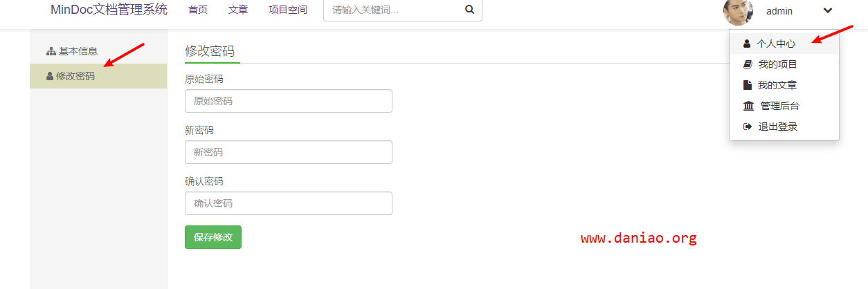Expand the admin dropdown chevron
The image size is (868, 289).
(828, 10)
